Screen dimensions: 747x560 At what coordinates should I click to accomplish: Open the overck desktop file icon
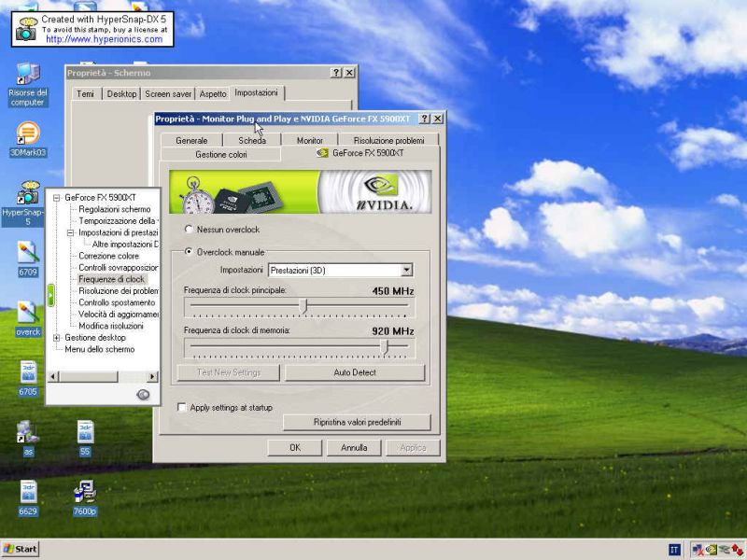28,318
